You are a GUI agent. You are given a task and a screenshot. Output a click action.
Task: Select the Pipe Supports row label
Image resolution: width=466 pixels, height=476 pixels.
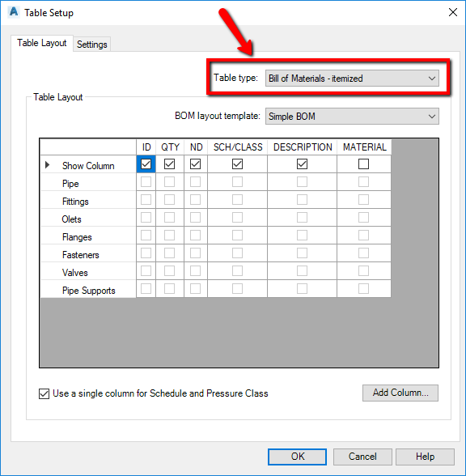click(89, 291)
